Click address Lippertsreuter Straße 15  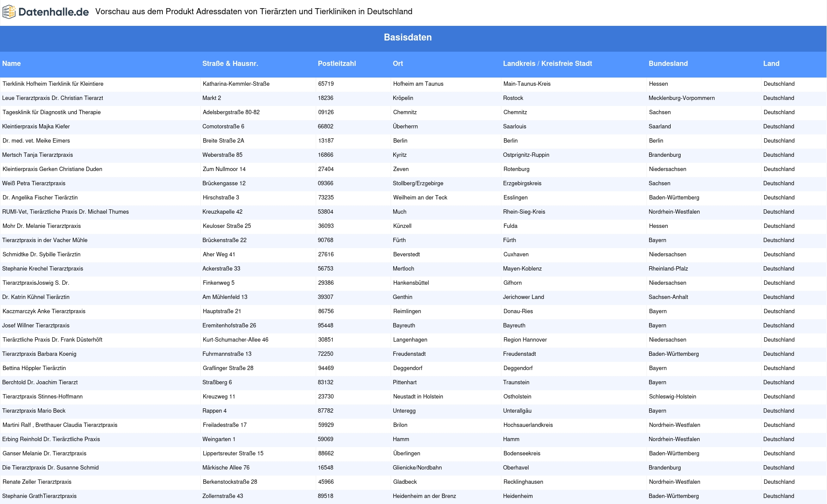point(233,454)
